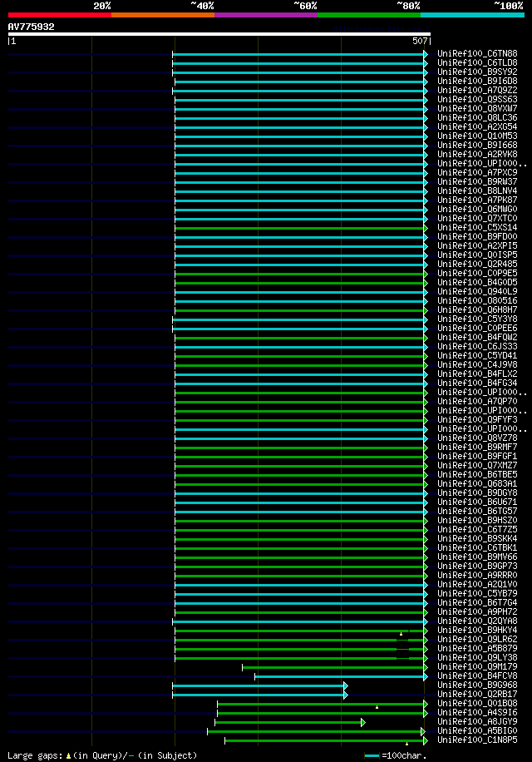Click the arrowhead ending UniRef100_B9G968 alignment
532x762 pixels.
pyautogui.click(x=346, y=685)
